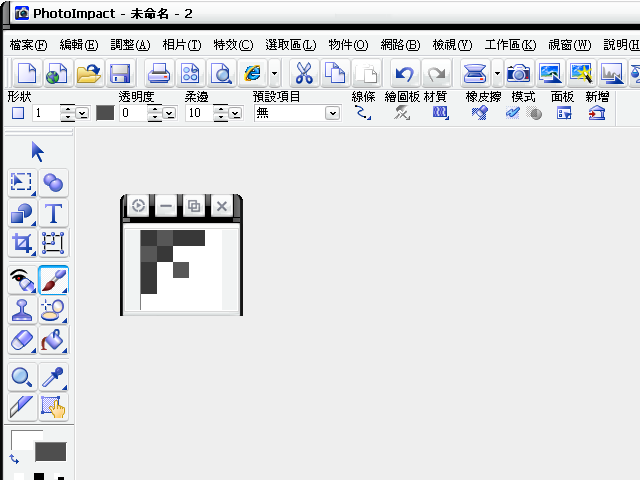Screen dimensions: 640x480
Task: Import from digital camera
Action: (518, 73)
